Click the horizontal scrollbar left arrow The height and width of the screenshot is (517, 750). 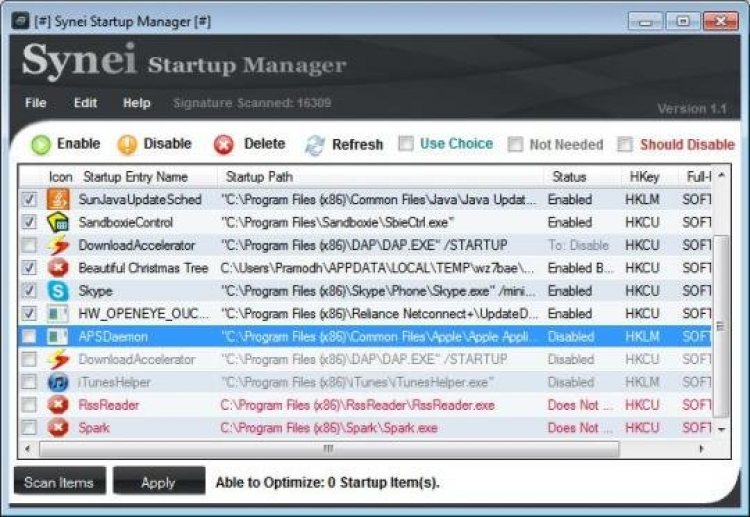tap(28, 449)
